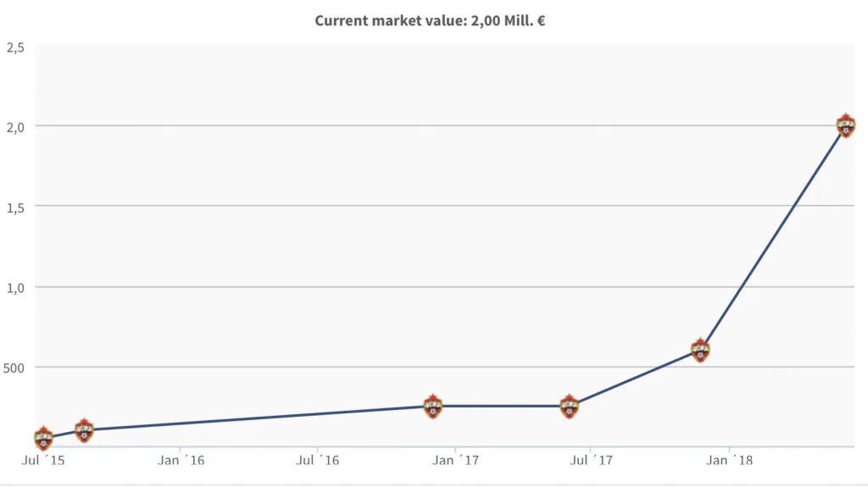Click the club badge at the 2,0 peak
868x487 pixels.
coord(845,126)
